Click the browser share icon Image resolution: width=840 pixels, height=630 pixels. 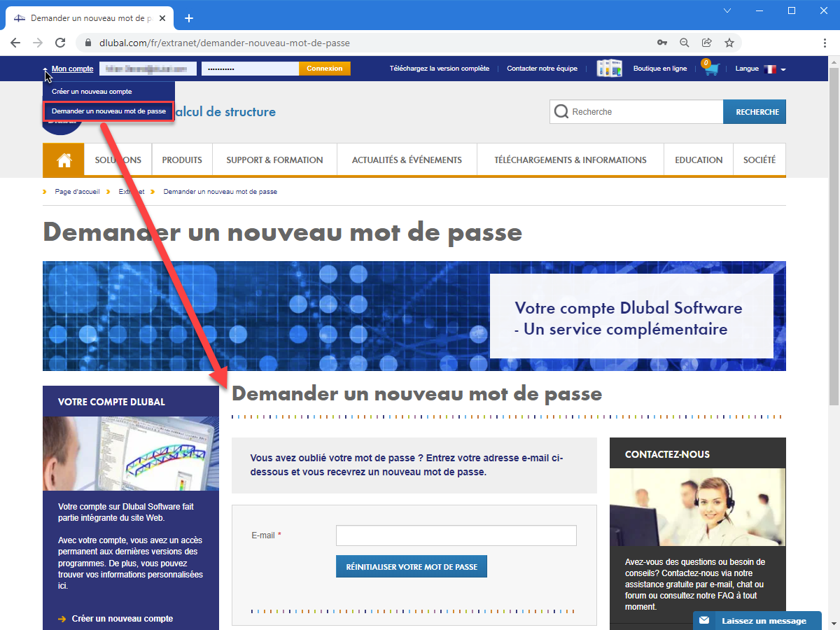[706, 43]
